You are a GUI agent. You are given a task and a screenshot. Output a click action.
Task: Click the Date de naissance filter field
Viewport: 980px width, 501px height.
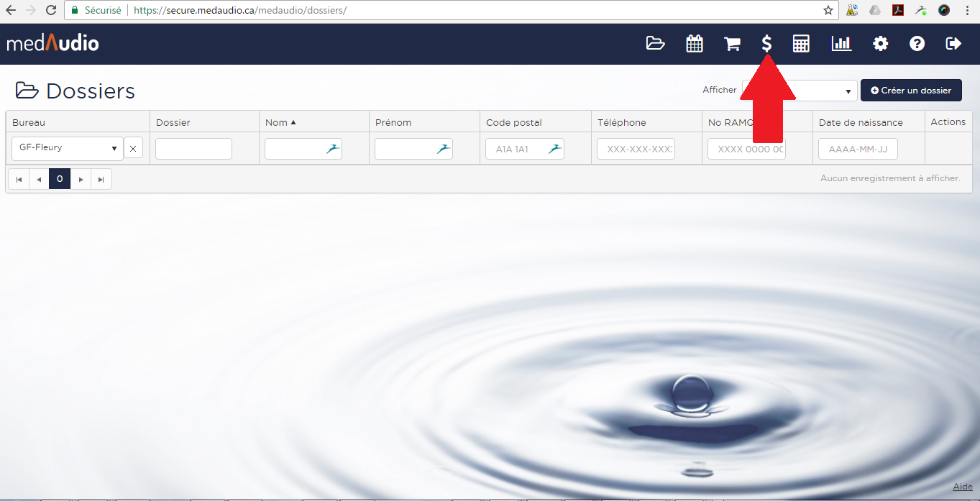pyautogui.click(x=858, y=149)
